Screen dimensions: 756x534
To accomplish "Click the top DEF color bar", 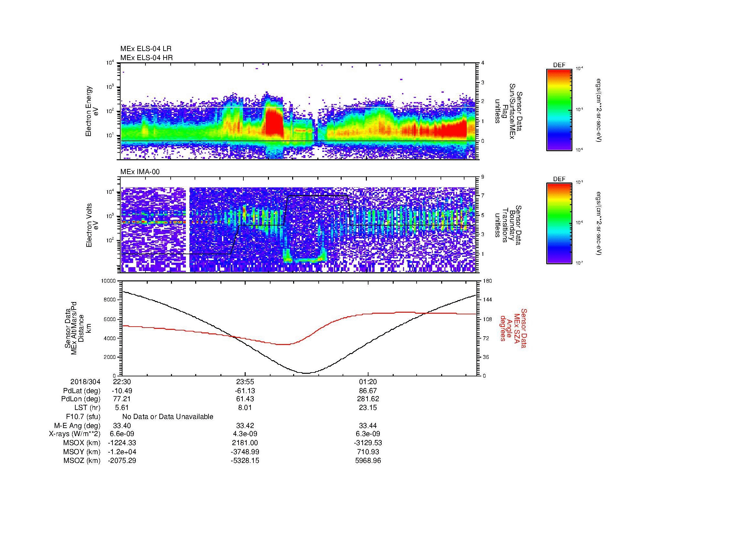I will point(559,110).
